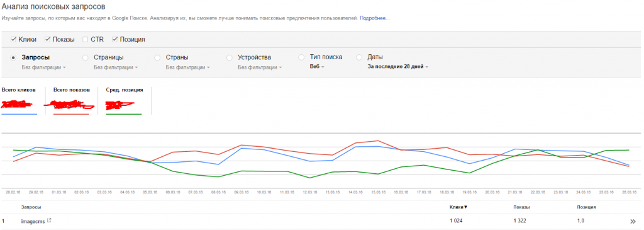Image resolution: width=644 pixels, height=230 pixels.
Task: Open Запросы Без фильтрации dropdown
Action: pyautogui.click(x=43, y=67)
